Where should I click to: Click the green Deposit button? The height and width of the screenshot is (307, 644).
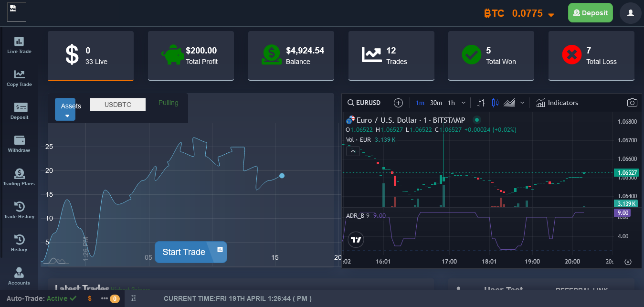tap(590, 13)
